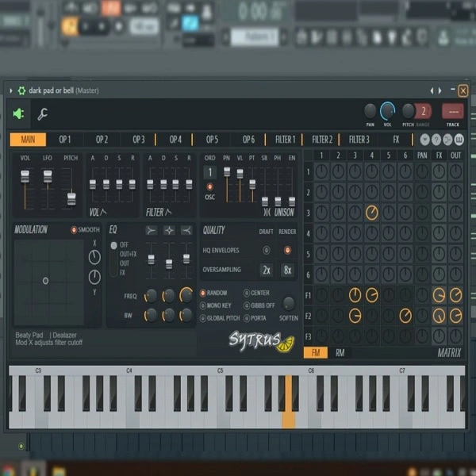Click matrix knob F2 row FX column
The height and width of the screenshot is (476, 476).
(439, 316)
